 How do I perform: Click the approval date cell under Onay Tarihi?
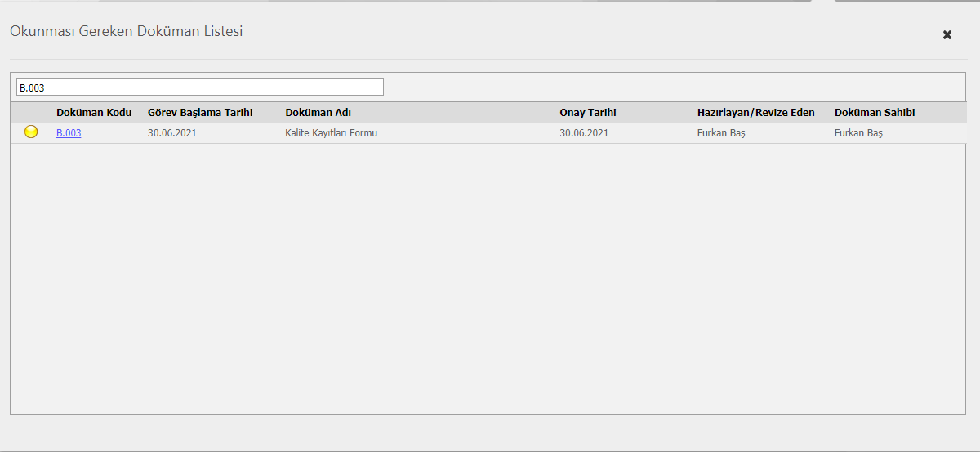(584, 133)
